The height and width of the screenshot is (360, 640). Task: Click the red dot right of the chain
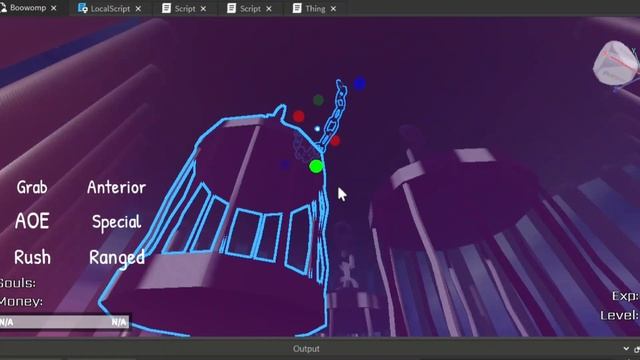(x=336, y=141)
